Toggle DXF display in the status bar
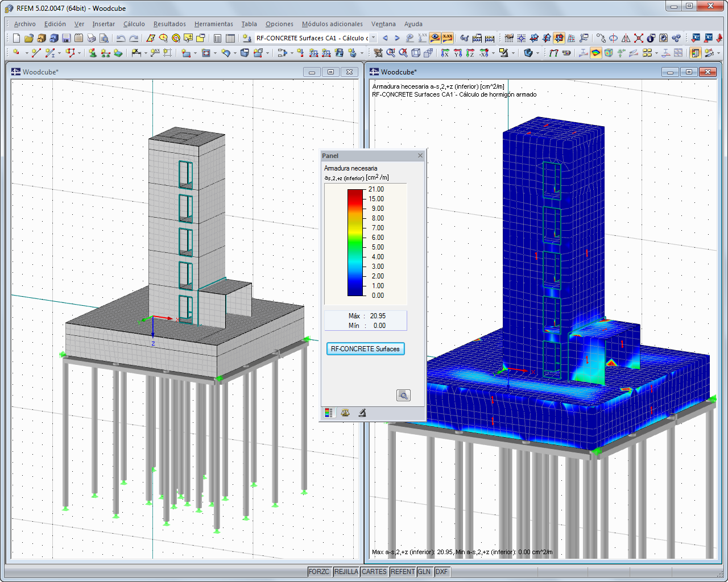This screenshot has width=728, height=582. coord(442,572)
